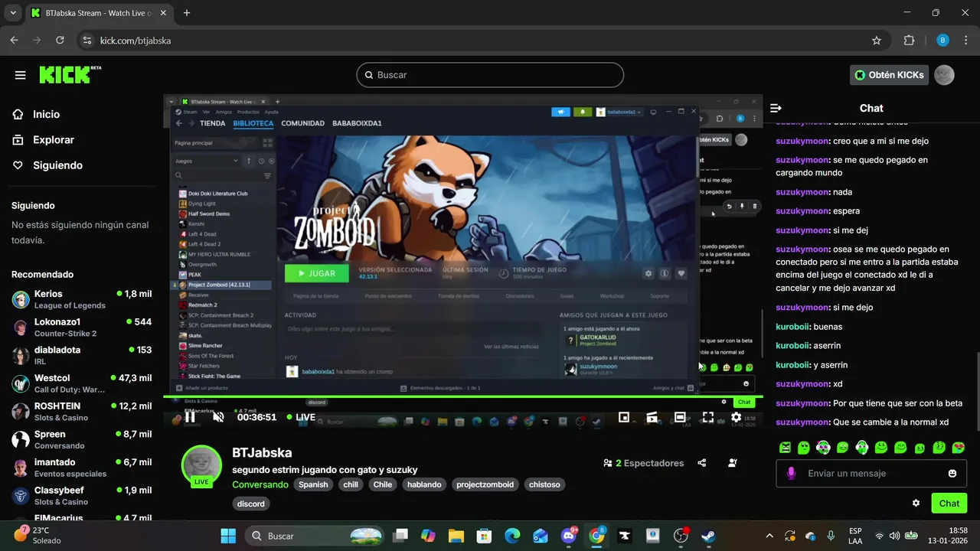This screenshot has height=551, width=980.
Task: Open the Conversando category link
Action: coord(260,484)
